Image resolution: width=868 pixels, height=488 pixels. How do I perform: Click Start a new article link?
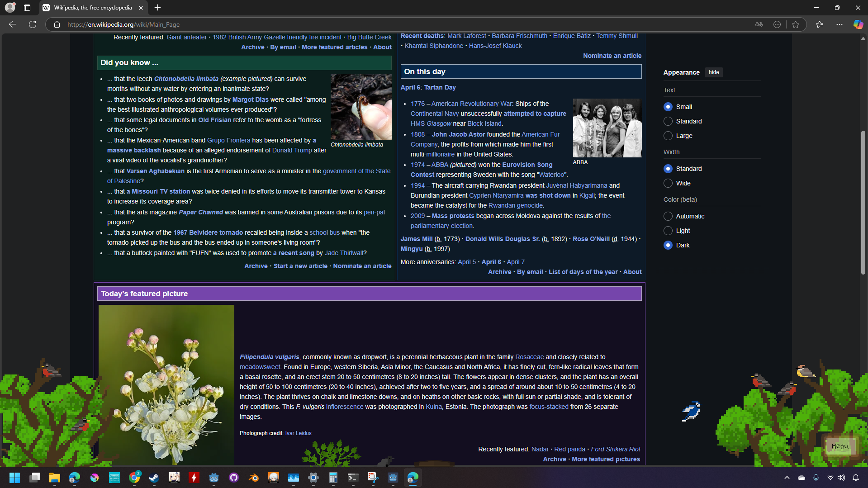point(300,266)
